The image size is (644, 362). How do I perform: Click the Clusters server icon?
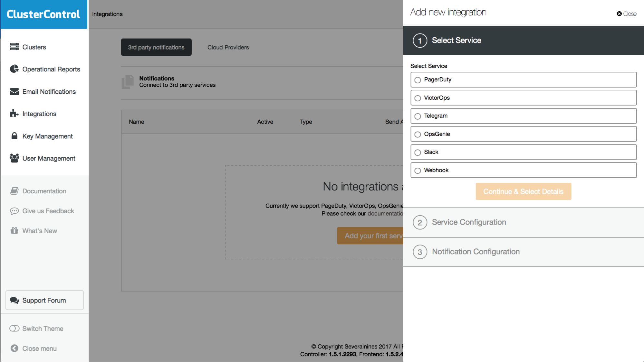(x=14, y=47)
